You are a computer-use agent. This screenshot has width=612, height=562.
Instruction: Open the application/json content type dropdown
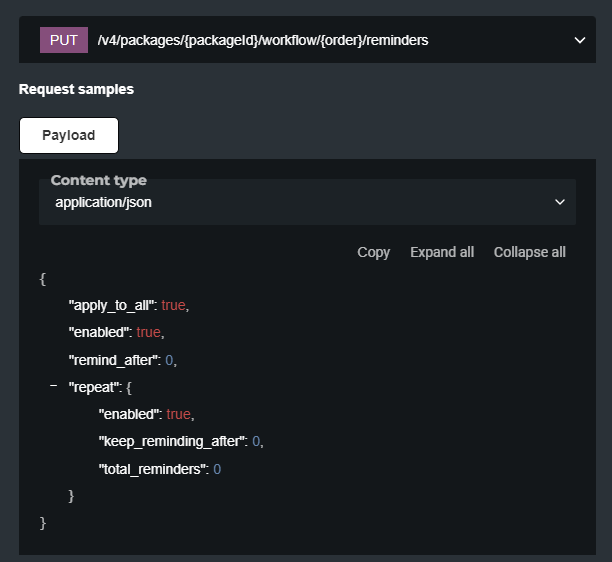click(307, 202)
